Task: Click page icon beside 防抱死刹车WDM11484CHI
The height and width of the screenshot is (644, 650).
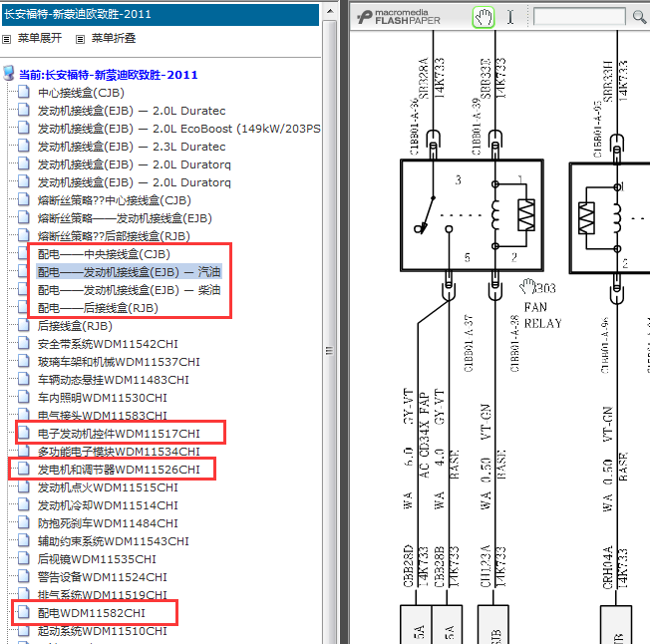Action: pyautogui.click(x=24, y=522)
